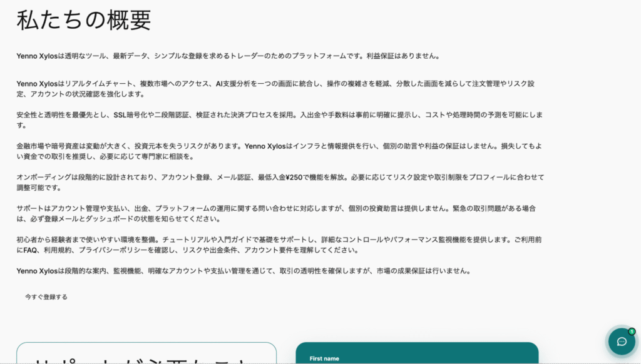641x364 pixels.
Task: Open the chat widget icon
Action: (x=622, y=341)
